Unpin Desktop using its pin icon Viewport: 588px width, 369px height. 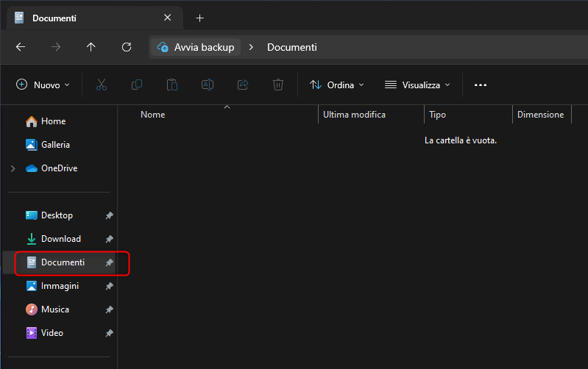click(x=109, y=215)
